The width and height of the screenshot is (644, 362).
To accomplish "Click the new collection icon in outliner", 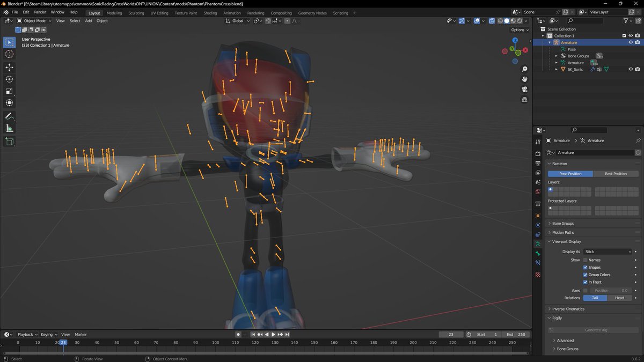I will click(638, 20).
